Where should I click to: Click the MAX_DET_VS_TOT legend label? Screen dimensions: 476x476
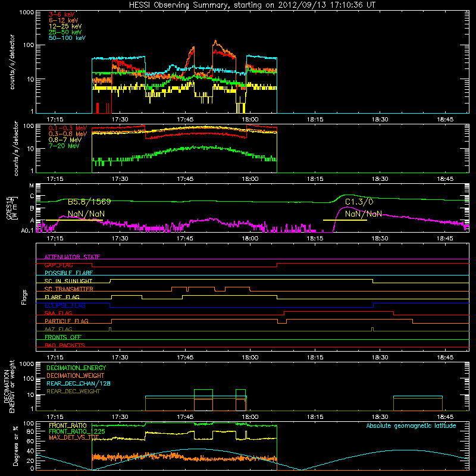click(x=74, y=437)
